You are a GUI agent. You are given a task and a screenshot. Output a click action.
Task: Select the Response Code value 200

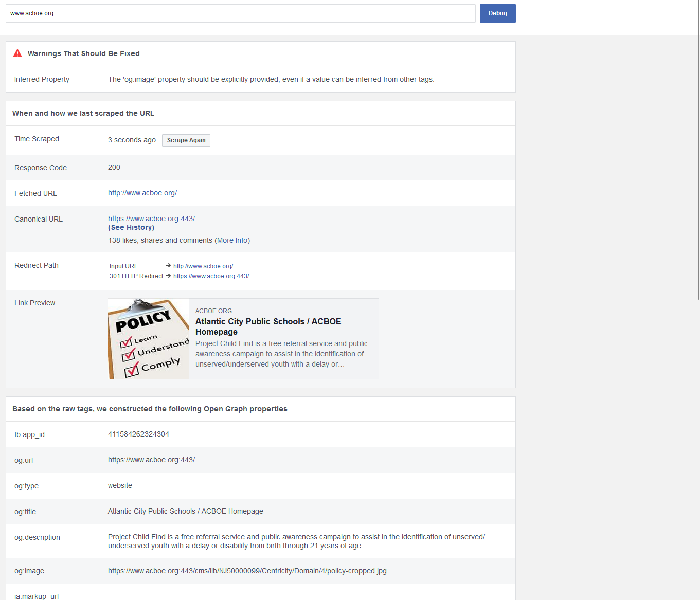[x=114, y=167]
